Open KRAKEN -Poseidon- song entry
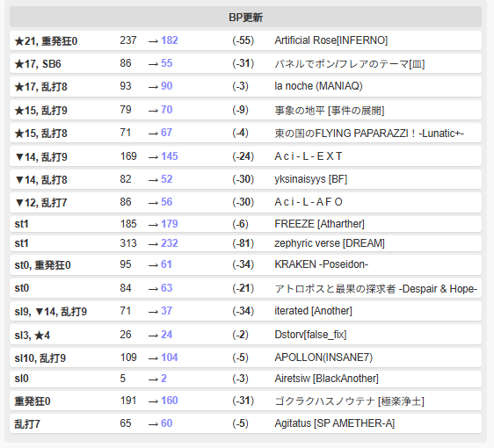This screenshot has width=494, height=448. (321, 264)
